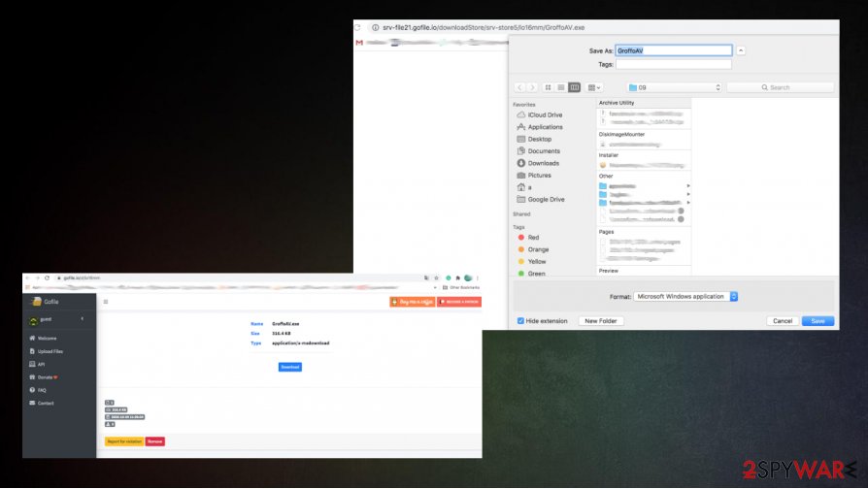868x489 pixels.
Task: Open Welcome in Gofile sidebar
Action: [43, 338]
